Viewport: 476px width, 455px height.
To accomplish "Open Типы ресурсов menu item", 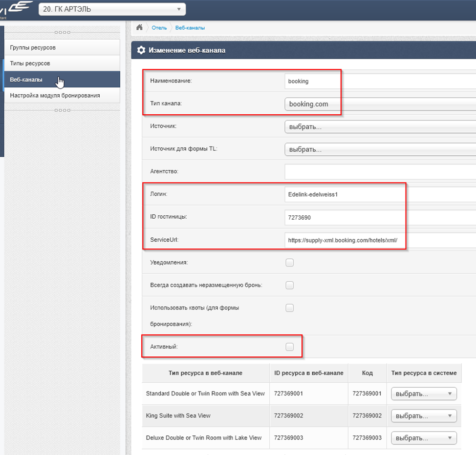I will (62, 63).
